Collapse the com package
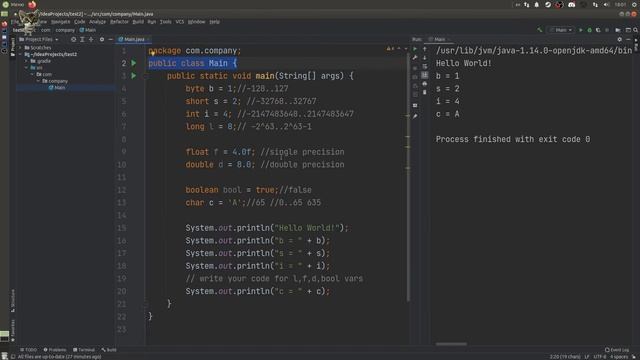This screenshot has height=360, width=640. coord(32,74)
